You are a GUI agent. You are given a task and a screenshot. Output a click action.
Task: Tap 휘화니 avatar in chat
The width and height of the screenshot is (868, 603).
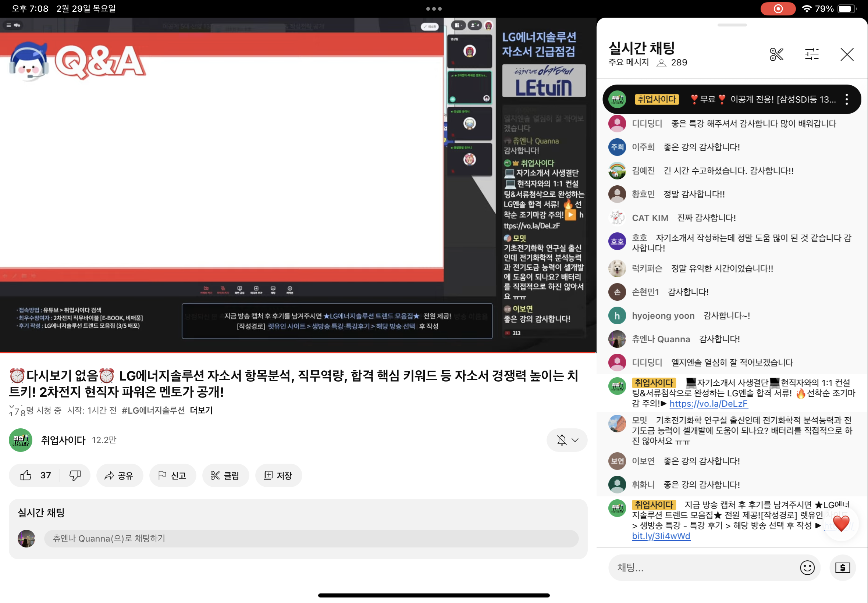(x=617, y=484)
